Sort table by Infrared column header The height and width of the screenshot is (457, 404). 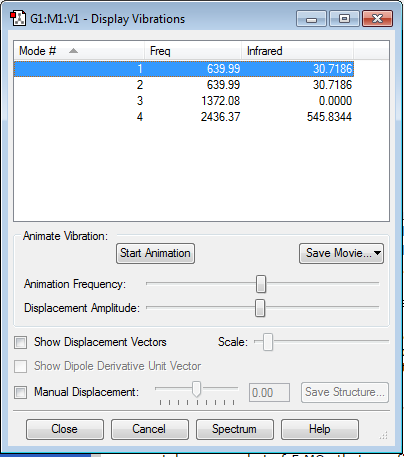297,51
